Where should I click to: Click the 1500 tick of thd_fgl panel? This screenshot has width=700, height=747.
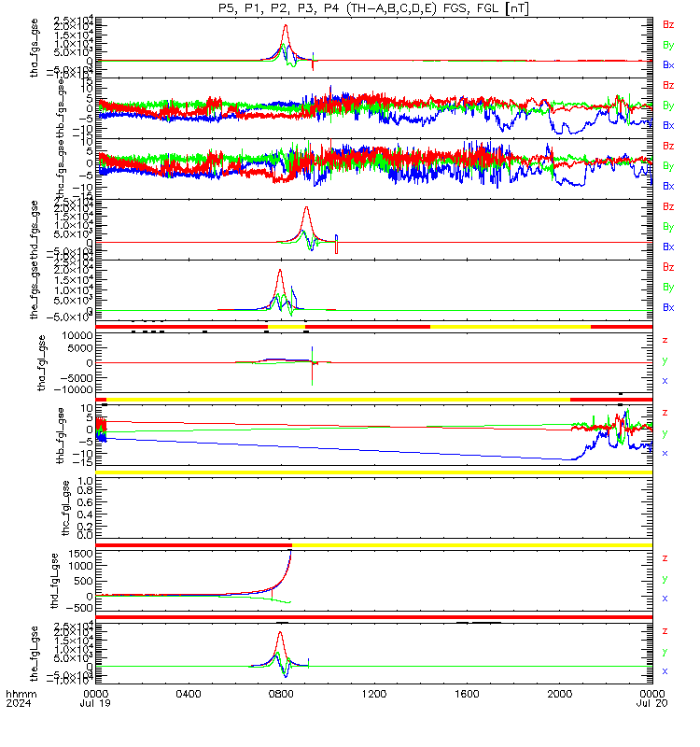click(83, 554)
